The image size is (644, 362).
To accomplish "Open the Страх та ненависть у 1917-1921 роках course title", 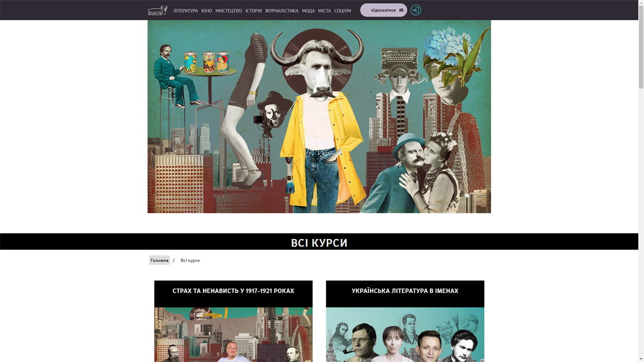I will pyautogui.click(x=233, y=291).
